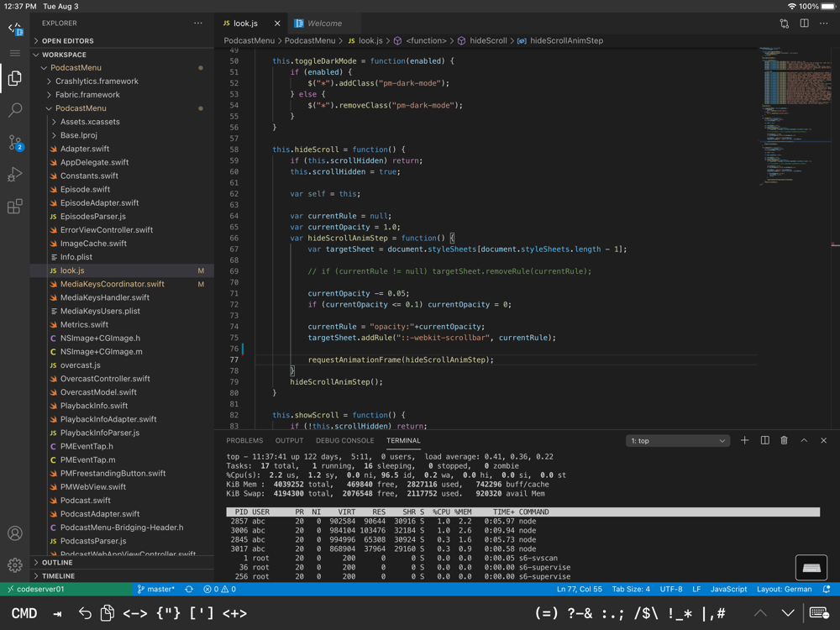The height and width of the screenshot is (630, 840).
Task: Toggle the hamburger menu in activity bar
Action: click(15, 53)
